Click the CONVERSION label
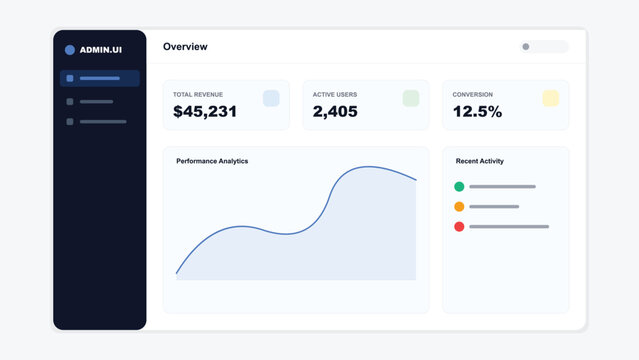This screenshot has height=360, width=639. point(473,95)
